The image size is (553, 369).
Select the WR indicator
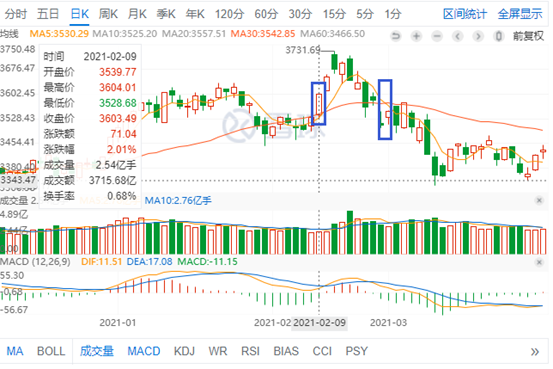(218, 351)
